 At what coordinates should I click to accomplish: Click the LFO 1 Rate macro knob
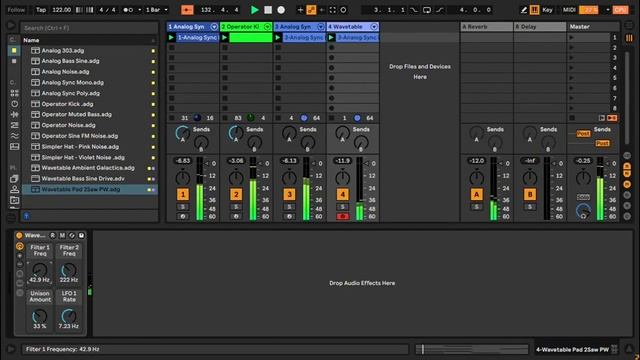point(69,316)
